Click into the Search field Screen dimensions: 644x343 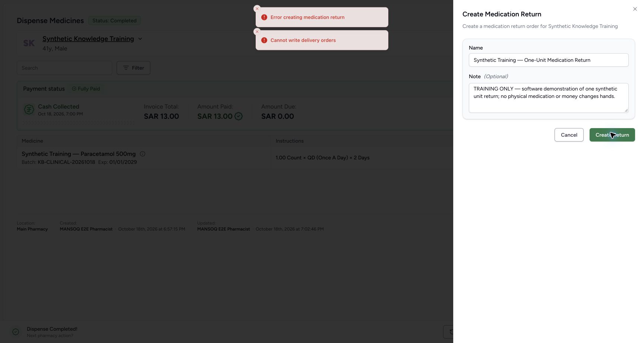click(64, 68)
